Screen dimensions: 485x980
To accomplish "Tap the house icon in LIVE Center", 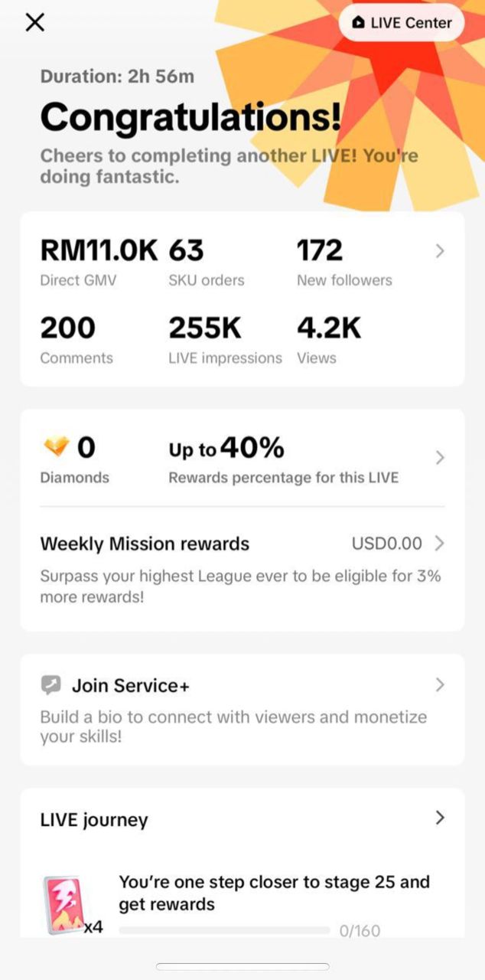I will point(358,23).
